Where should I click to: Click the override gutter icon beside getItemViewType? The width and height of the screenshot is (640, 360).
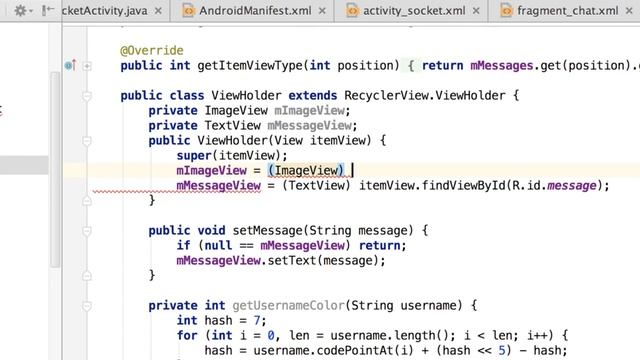click(70, 65)
